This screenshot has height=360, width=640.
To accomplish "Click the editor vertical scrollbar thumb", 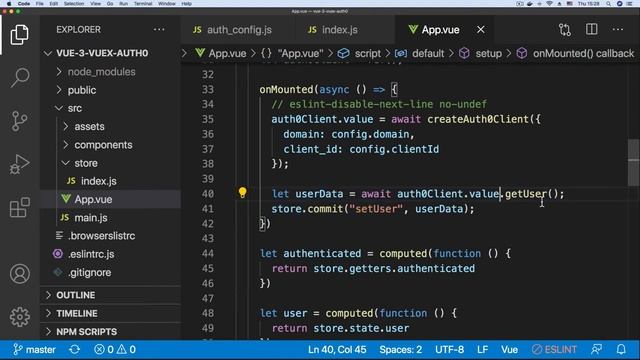I will pos(633,163).
